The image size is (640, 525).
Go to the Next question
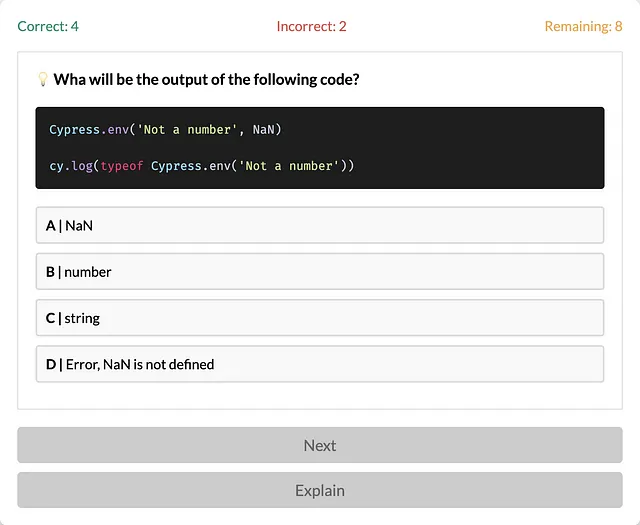(320, 445)
